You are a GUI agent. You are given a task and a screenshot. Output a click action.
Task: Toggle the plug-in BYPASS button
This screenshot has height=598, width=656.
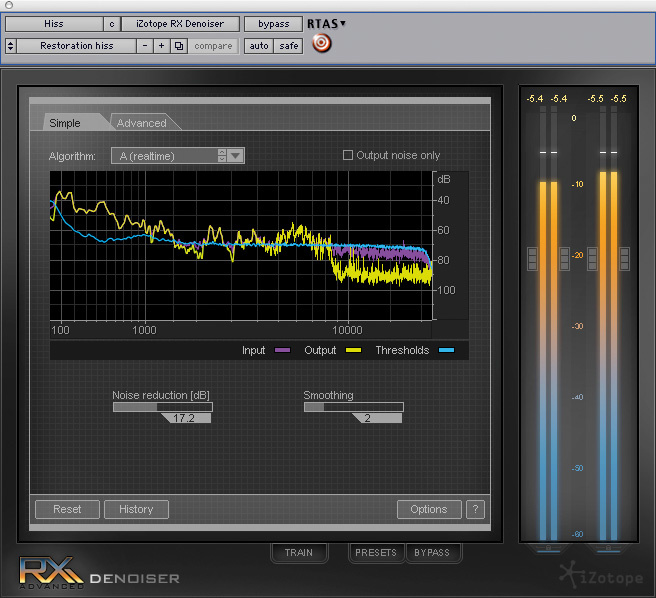tap(432, 552)
